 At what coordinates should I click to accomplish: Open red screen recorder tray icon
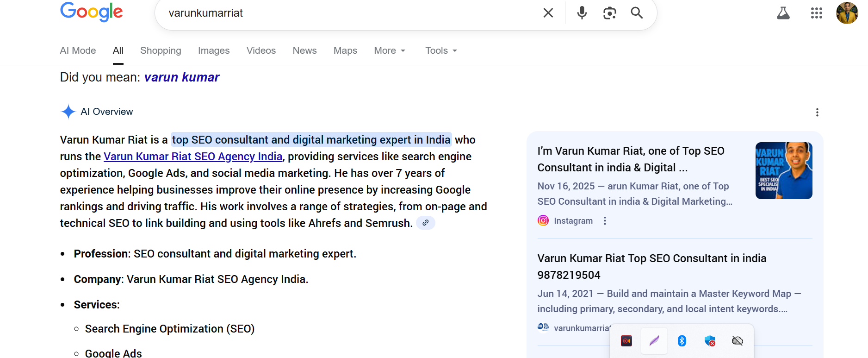pyautogui.click(x=626, y=341)
